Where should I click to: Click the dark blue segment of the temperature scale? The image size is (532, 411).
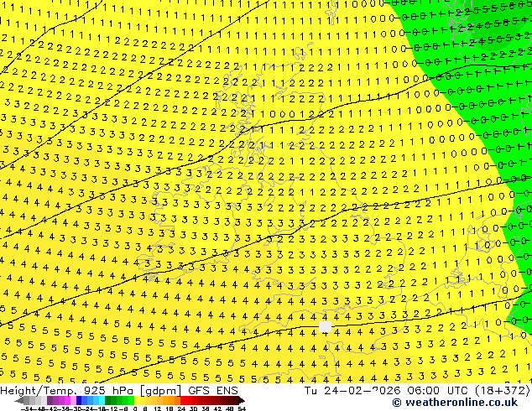click(79, 400)
